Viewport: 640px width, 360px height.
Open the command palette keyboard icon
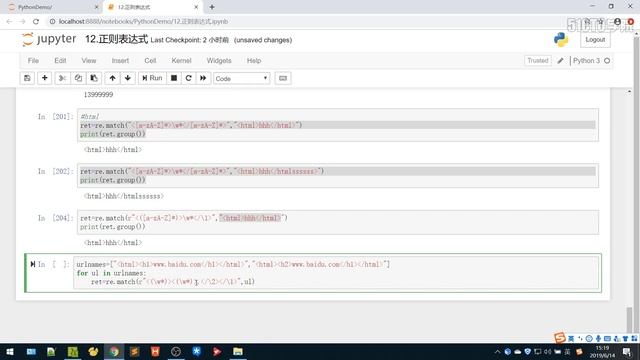[x=283, y=78]
